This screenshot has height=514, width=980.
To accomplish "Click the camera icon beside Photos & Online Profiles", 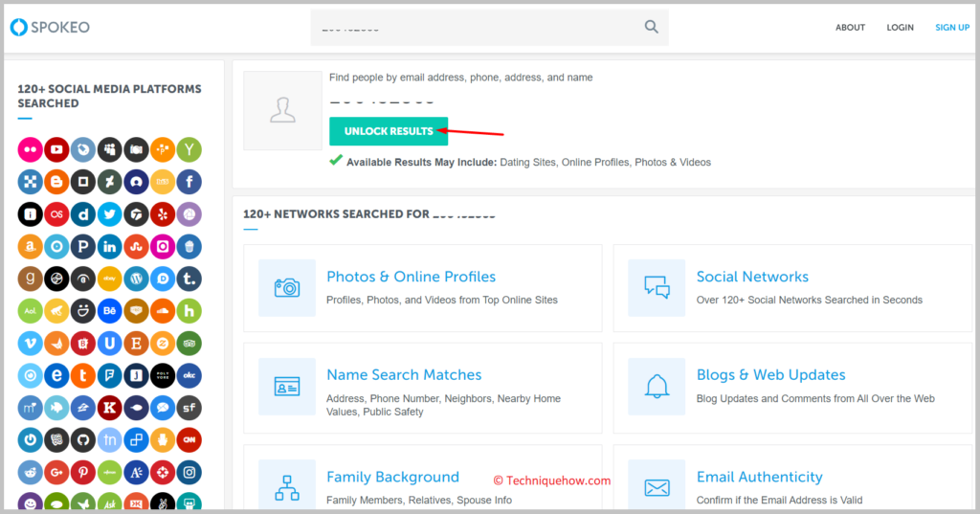I will click(287, 288).
